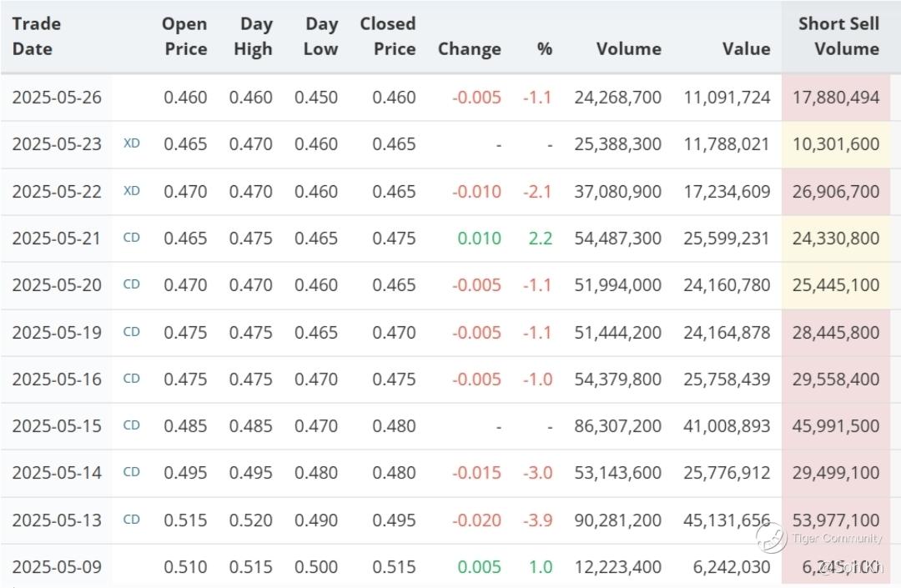The height and width of the screenshot is (588, 901).
Task: Click the XD badge on the 2025-05-23 row
Action: (x=132, y=143)
